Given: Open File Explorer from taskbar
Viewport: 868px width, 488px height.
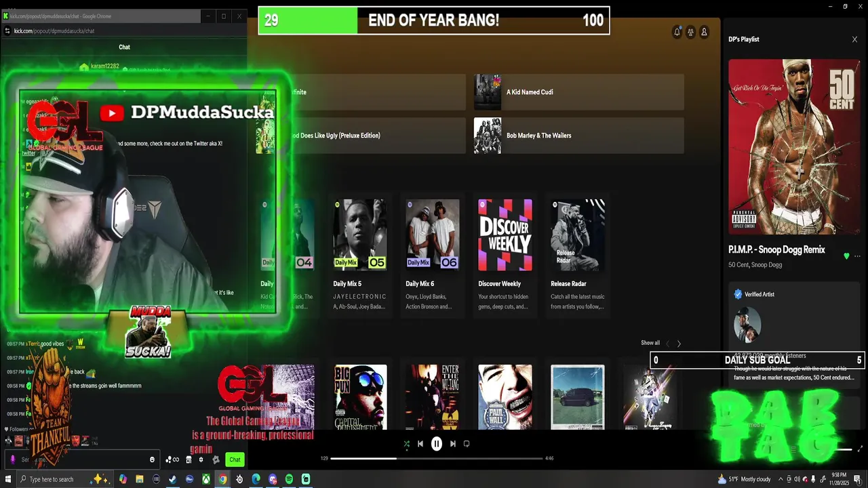Looking at the screenshot, I should (x=140, y=479).
